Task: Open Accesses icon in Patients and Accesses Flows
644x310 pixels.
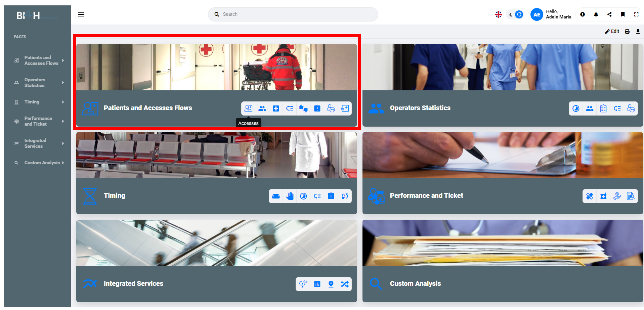Action: point(248,108)
